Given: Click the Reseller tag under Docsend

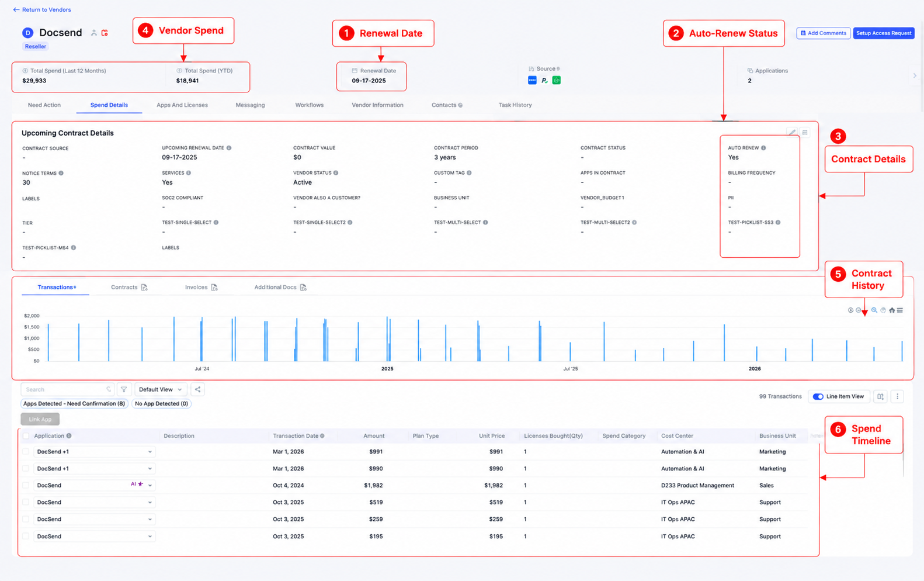Looking at the screenshot, I should pos(36,47).
